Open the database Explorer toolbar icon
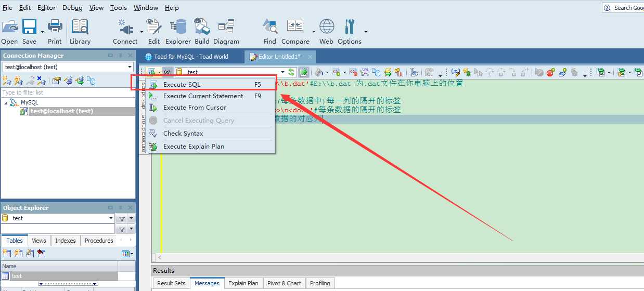Image resolution: width=644 pixels, height=291 pixels. tap(178, 27)
